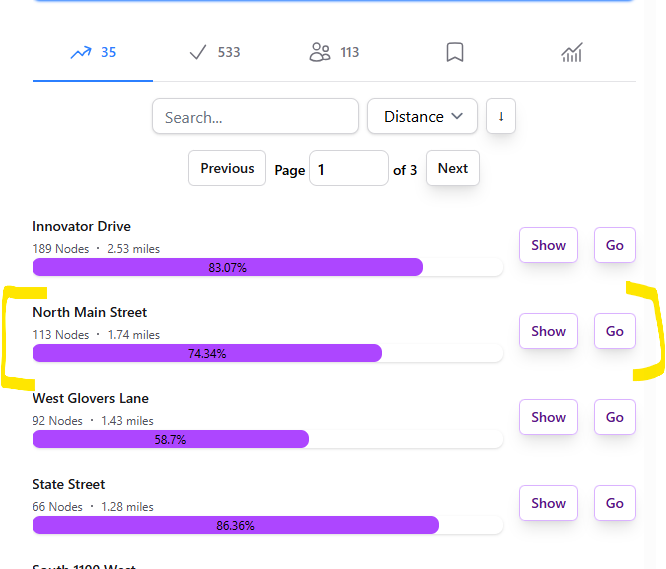Expand the Distance sort dropdown

coord(423,117)
